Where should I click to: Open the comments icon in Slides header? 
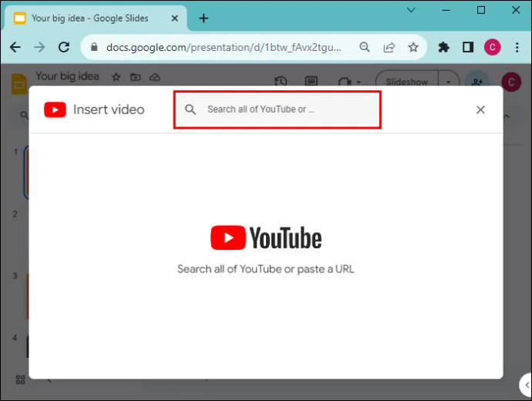click(x=311, y=81)
